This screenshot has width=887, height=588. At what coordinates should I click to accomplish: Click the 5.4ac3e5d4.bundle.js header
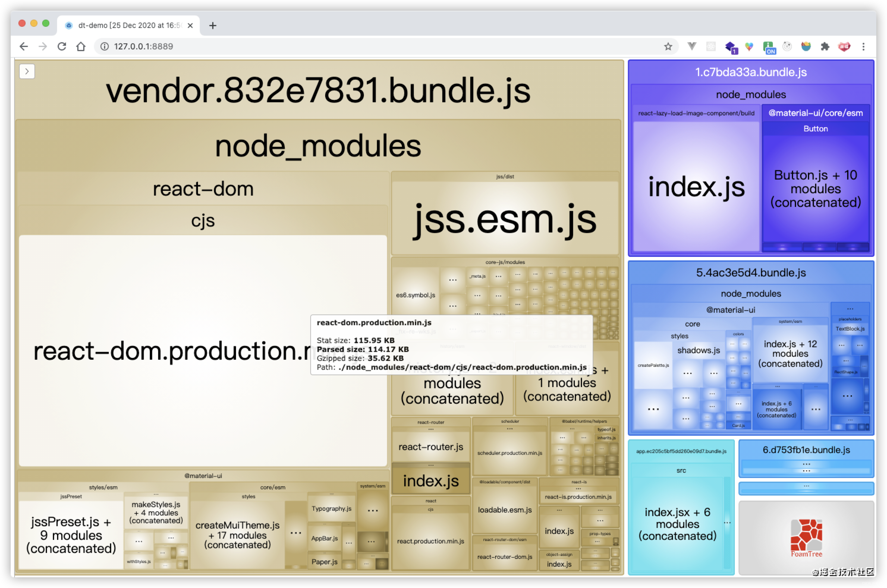point(751,273)
